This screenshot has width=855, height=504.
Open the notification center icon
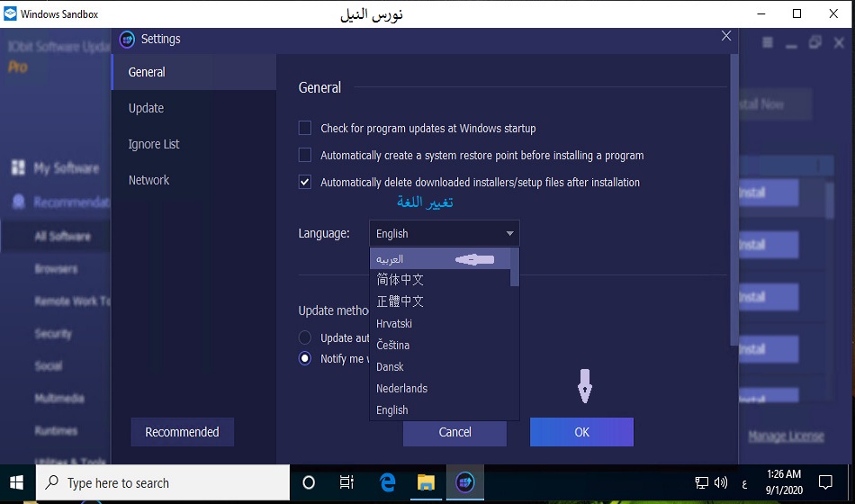(x=825, y=483)
